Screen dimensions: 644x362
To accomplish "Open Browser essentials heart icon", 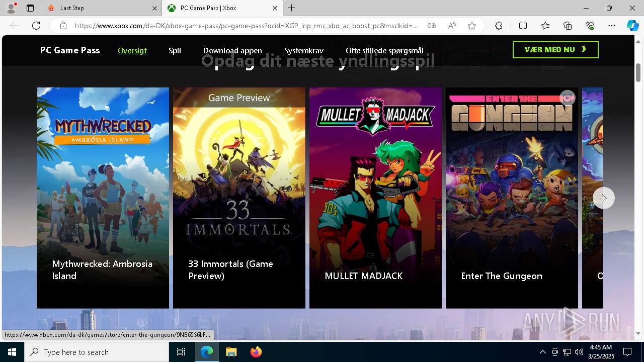I will 590,26.
